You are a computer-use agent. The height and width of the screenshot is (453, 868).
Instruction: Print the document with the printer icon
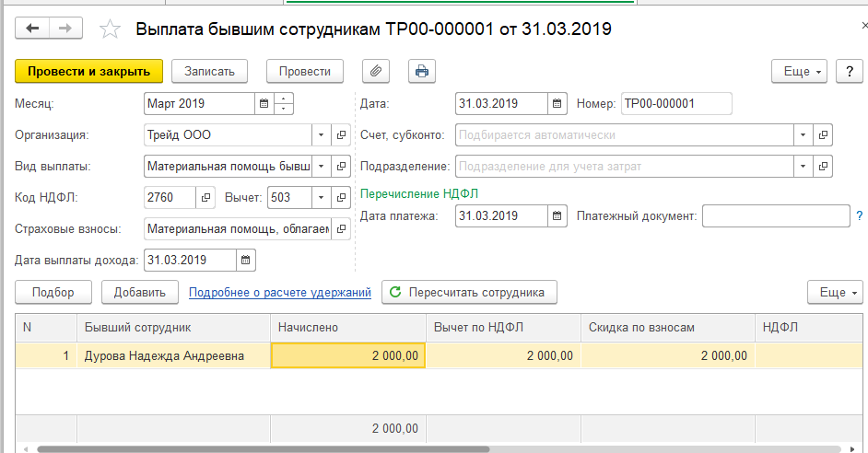pyautogui.click(x=422, y=71)
